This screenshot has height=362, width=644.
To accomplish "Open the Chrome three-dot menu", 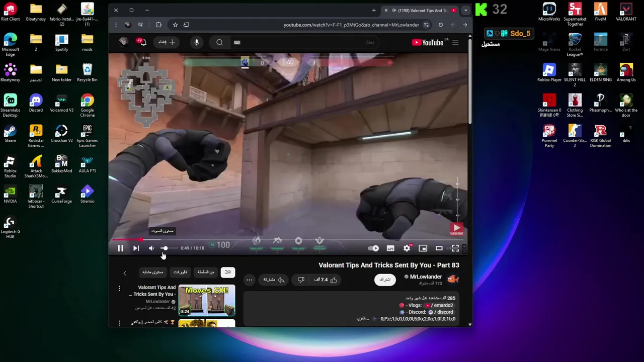I will pyautogui.click(x=116, y=25).
